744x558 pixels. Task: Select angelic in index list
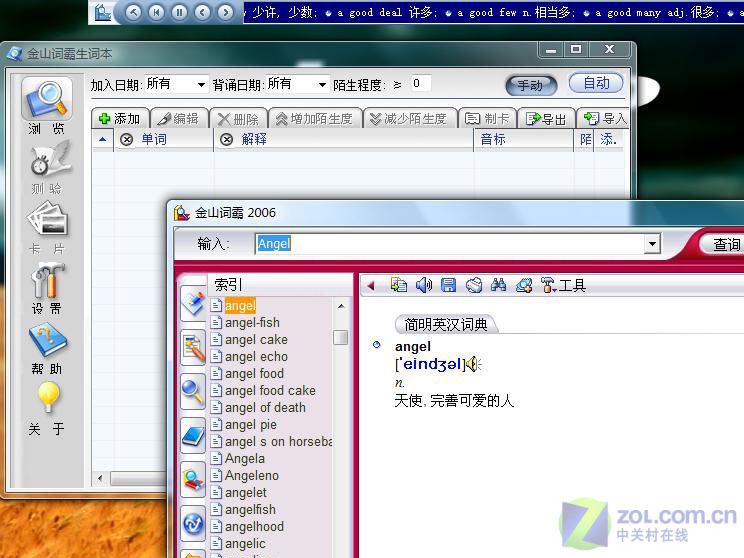(245, 544)
